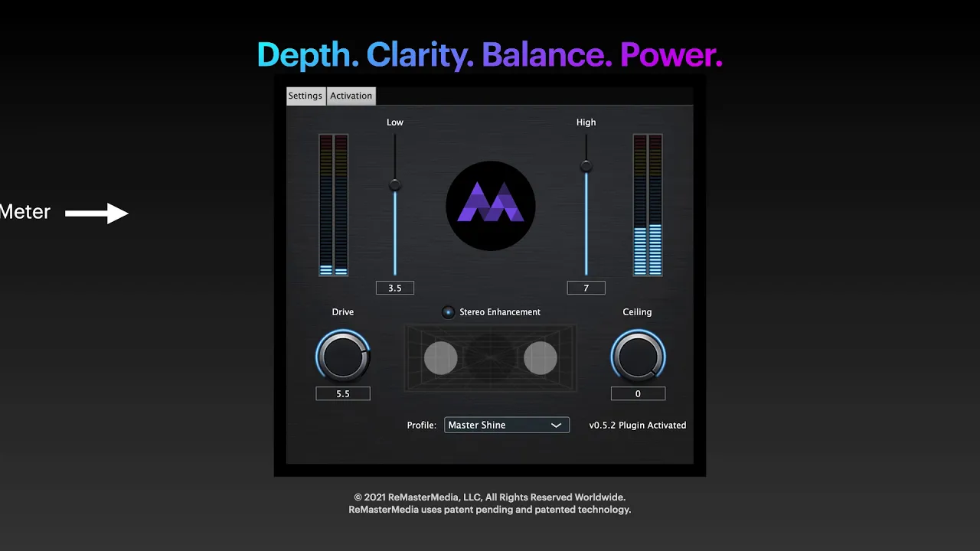Click the output level meter on the right

click(648, 205)
